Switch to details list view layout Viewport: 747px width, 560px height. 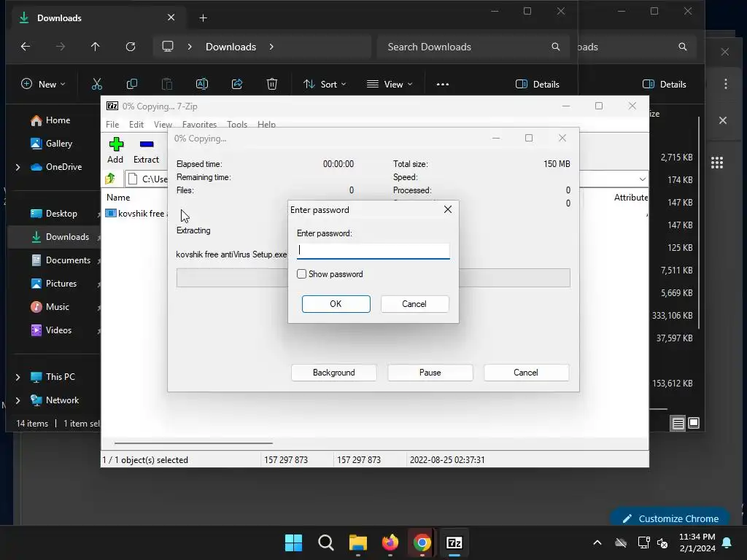tap(678, 423)
